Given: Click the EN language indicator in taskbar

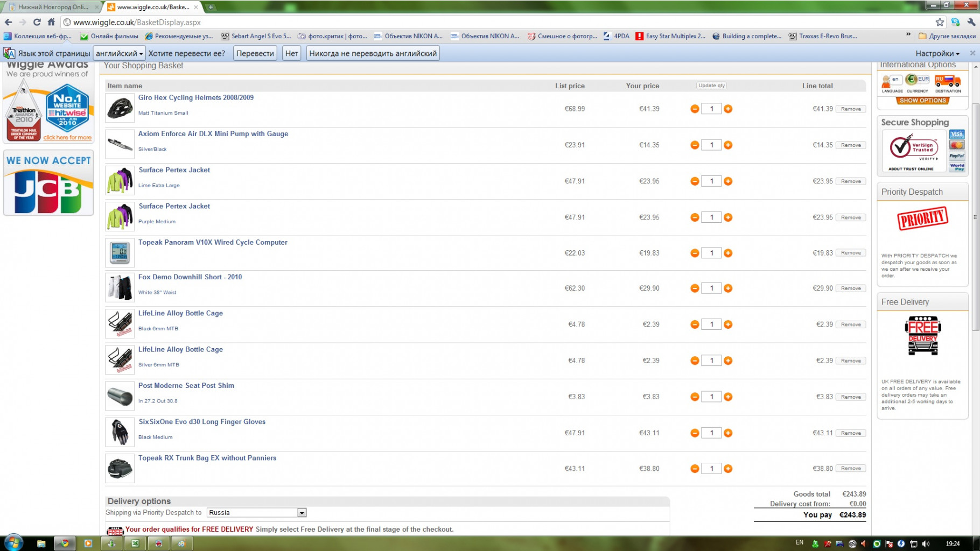Looking at the screenshot, I should click(799, 542).
